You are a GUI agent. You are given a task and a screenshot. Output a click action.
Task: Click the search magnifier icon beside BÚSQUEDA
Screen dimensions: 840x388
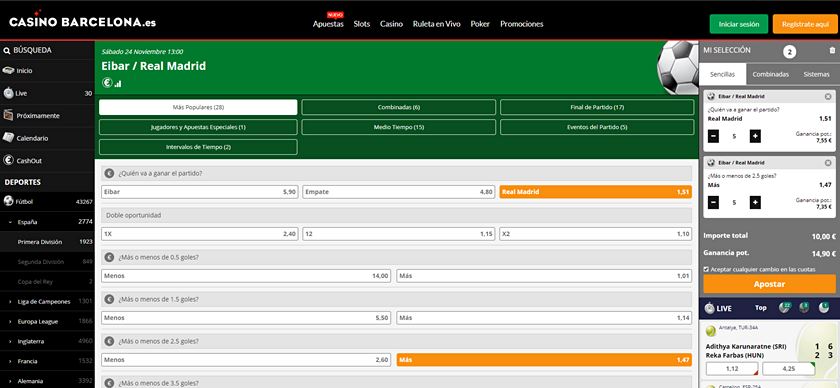coord(6,51)
